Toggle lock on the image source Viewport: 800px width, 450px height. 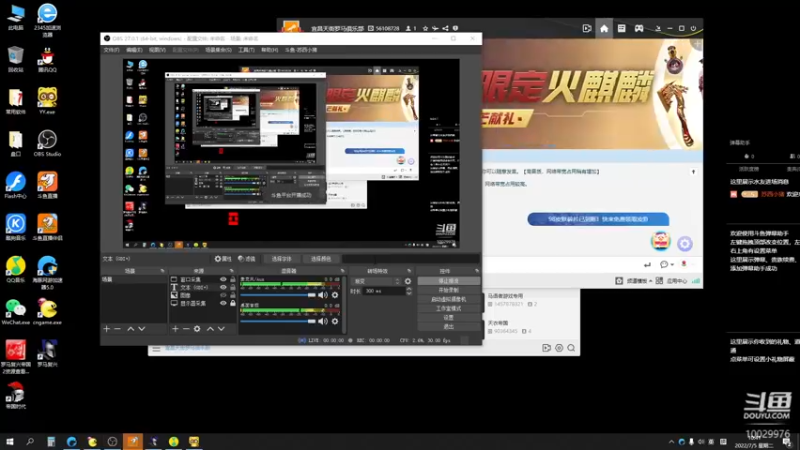coord(233,295)
